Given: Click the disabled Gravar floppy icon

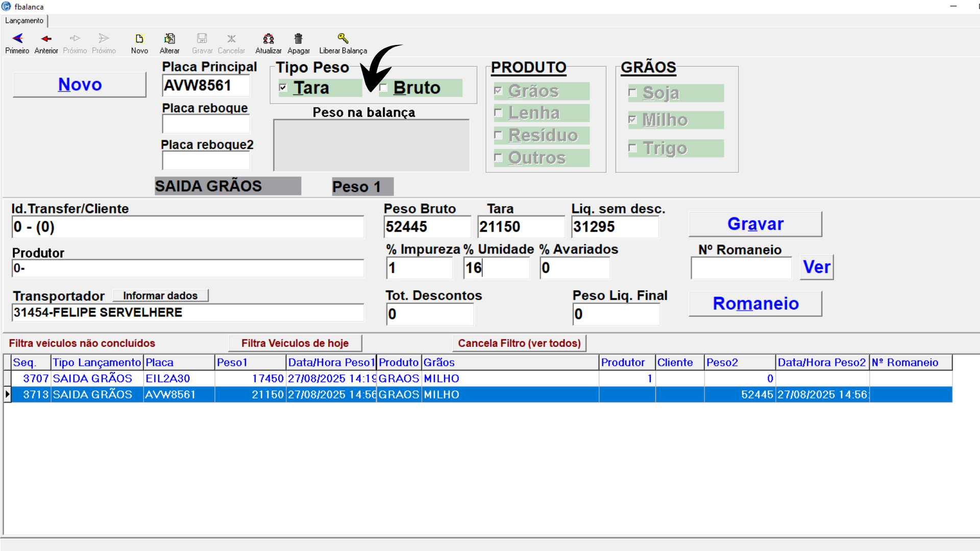Looking at the screenshot, I should pos(202,39).
